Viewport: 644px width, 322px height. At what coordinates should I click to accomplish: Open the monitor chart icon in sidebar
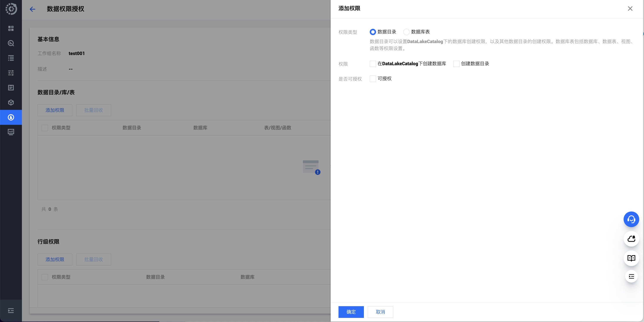[x=11, y=132]
